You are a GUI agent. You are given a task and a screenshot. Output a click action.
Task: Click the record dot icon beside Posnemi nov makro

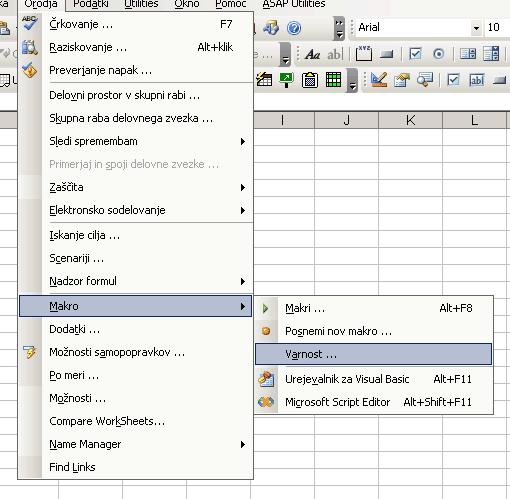point(266,331)
